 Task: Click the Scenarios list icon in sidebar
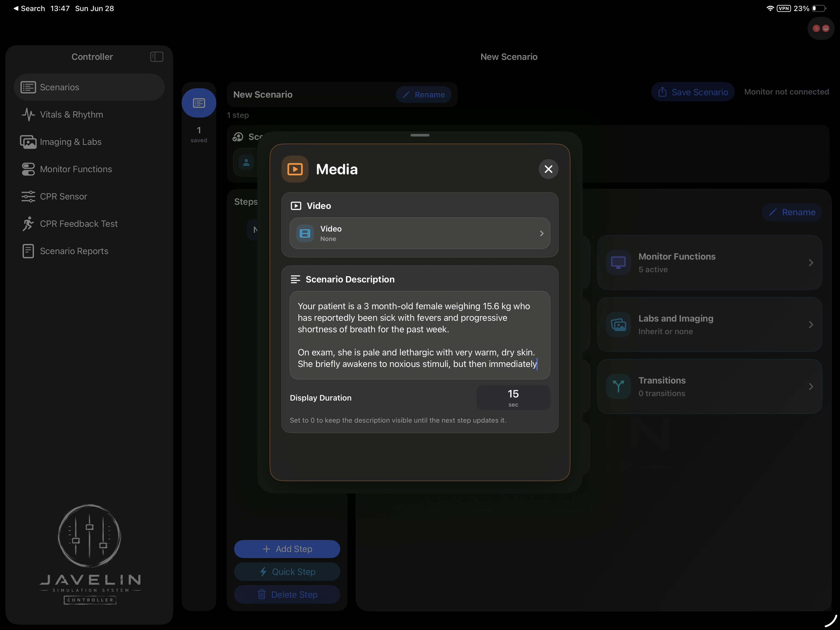click(28, 87)
